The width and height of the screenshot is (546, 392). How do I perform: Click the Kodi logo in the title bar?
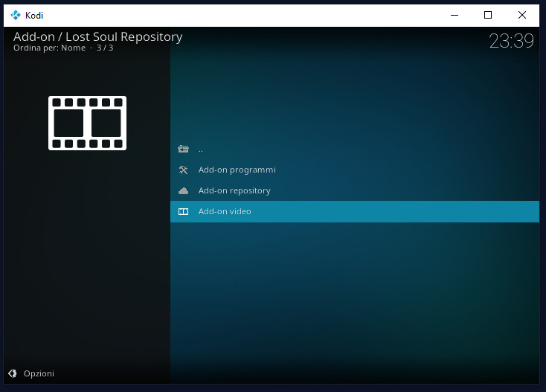[16, 15]
